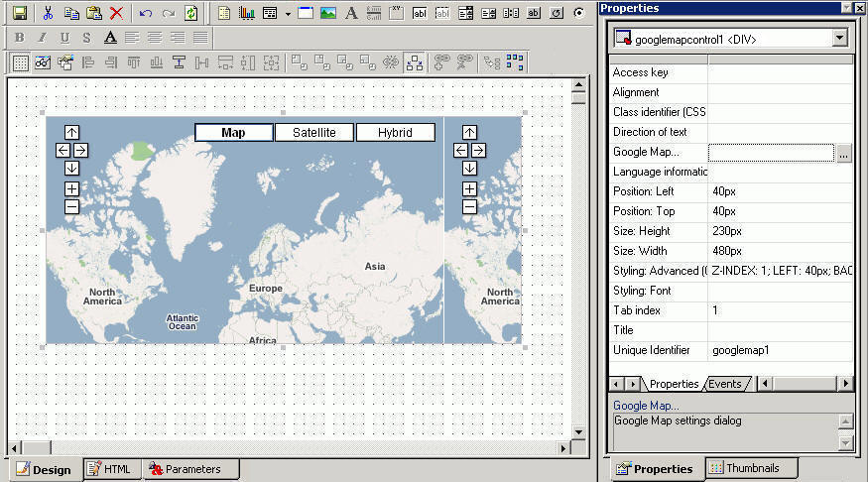Click the Hybrid map view button

[395, 132]
